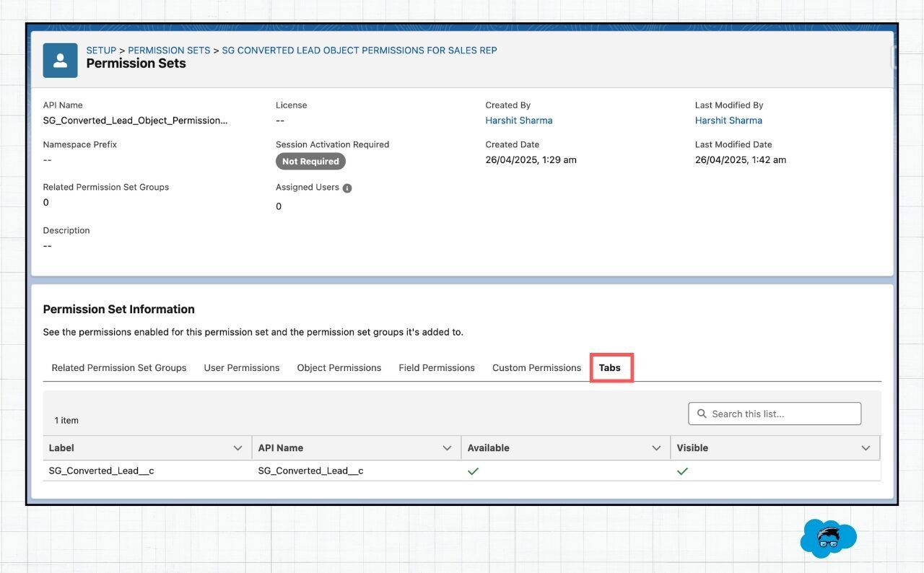Screen dimensions: 924x573
Task: Go to the Field Permissions tab
Action: coord(437,368)
